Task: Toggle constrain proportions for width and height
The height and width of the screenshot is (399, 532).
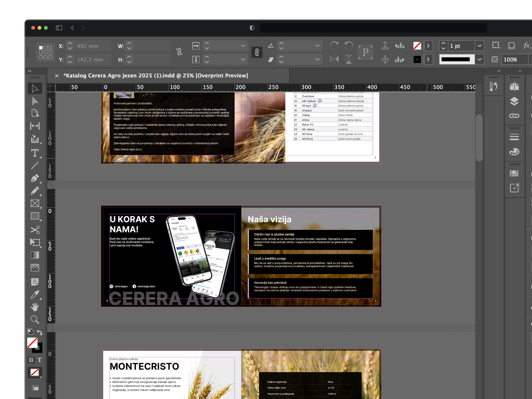Action: click(179, 52)
